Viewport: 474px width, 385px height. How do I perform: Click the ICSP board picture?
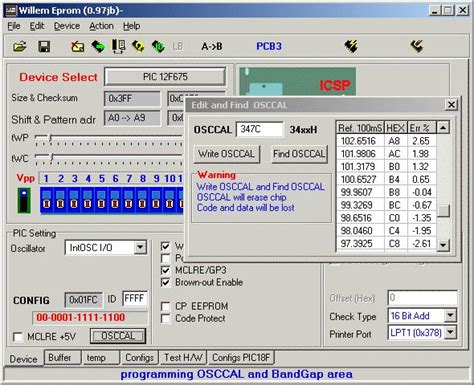(x=298, y=82)
